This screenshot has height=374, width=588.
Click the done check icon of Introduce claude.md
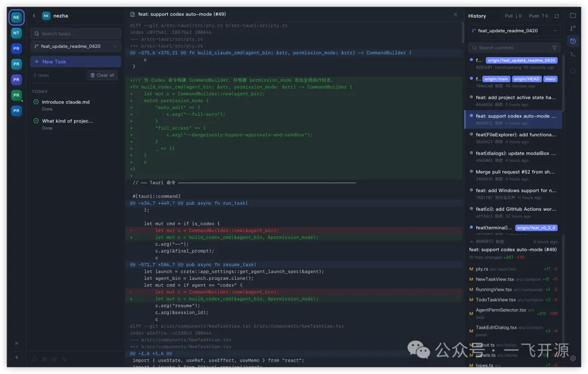36,102
